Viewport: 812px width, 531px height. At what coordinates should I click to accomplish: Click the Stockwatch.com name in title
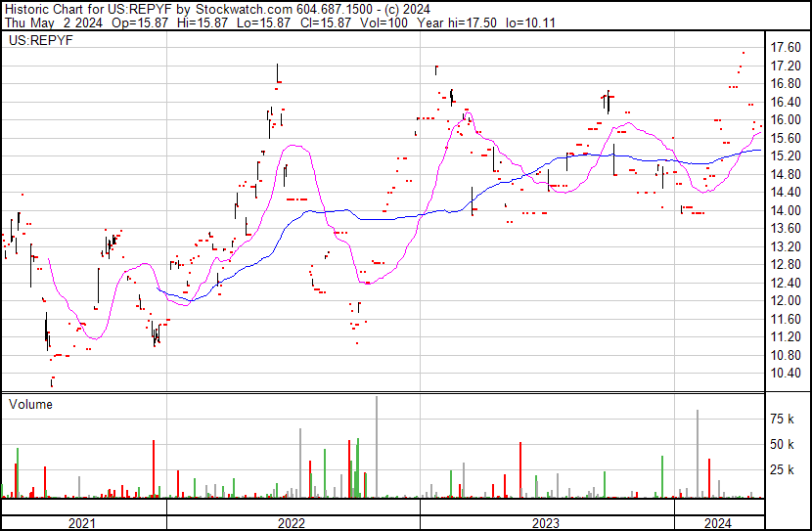pos(244,9)
